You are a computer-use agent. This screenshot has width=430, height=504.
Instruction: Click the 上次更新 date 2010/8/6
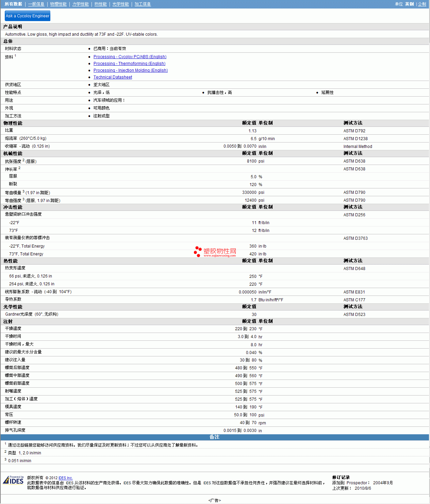(x=363, y=488)
